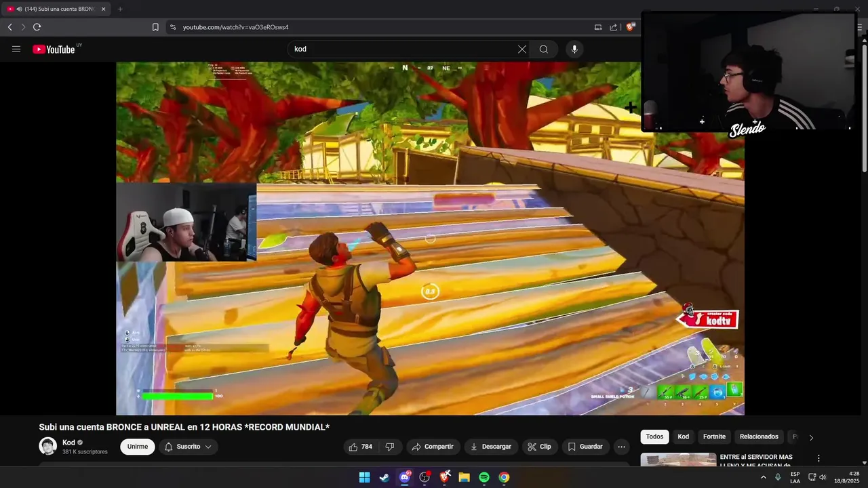
Task: Click the address bar URL youtube.com/watch
Action: pos(236,27)
